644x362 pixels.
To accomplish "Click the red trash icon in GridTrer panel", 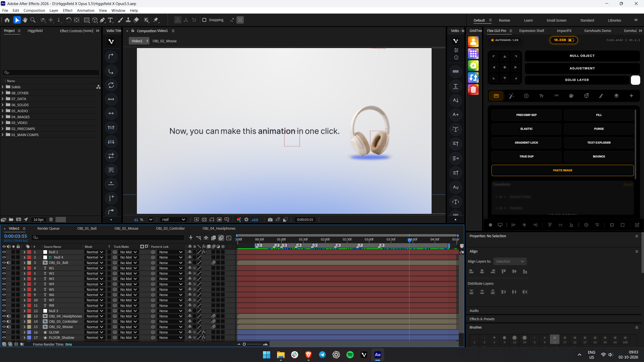I will click(473, 90).
